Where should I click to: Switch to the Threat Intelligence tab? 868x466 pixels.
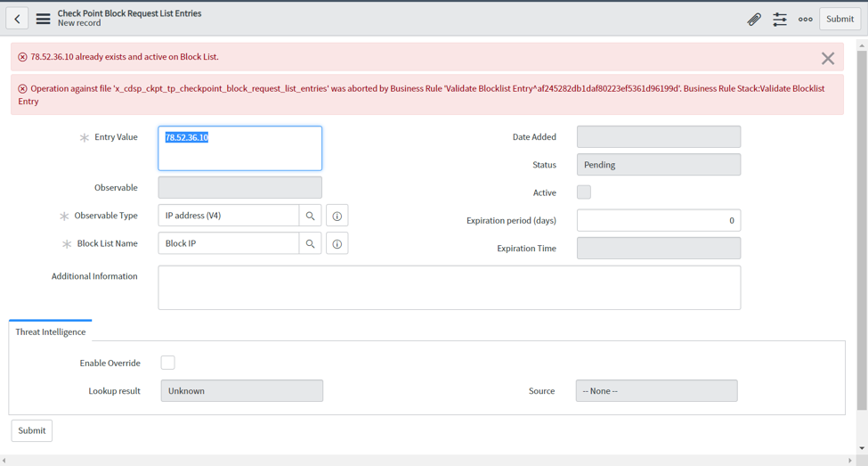(51, 331)
